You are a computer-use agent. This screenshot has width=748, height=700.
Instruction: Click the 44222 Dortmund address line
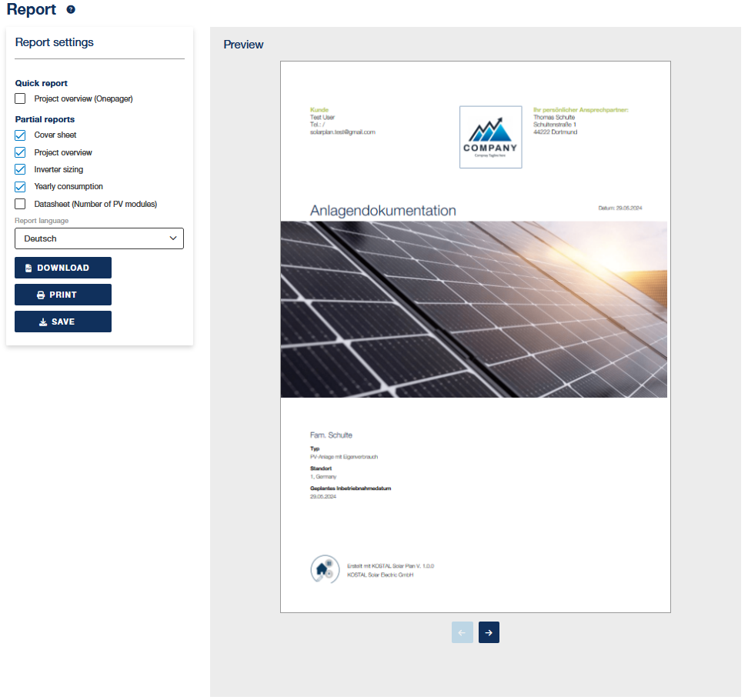(556, 132)
